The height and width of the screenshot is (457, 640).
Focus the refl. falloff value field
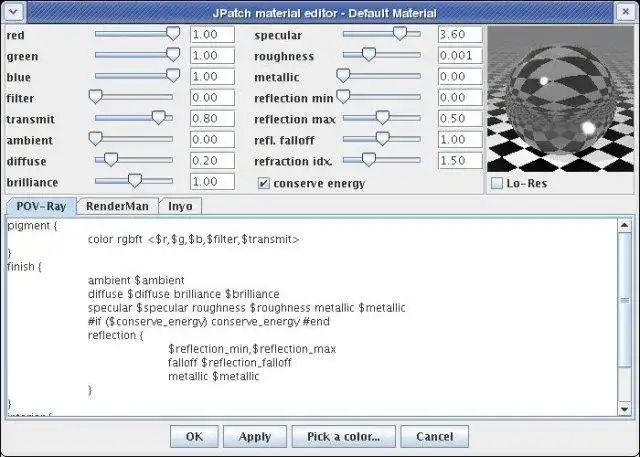coord(460,140)
